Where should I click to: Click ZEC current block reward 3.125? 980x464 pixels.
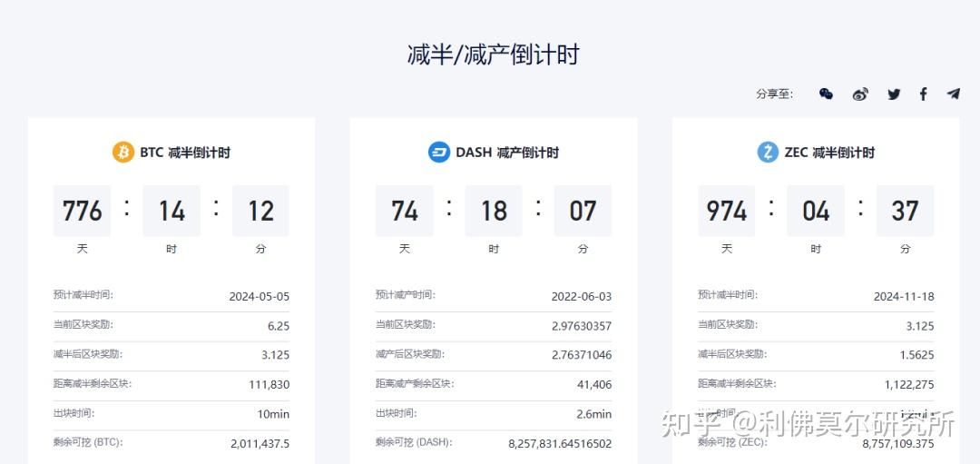coord(920,326)
